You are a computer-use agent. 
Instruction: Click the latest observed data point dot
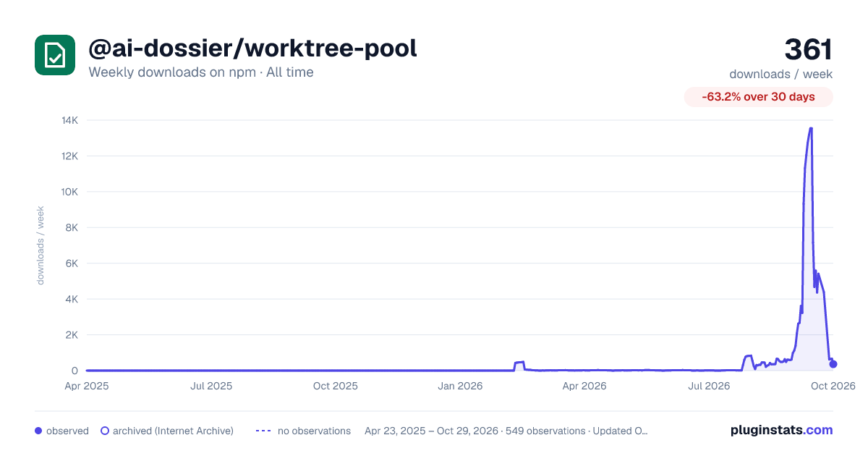pos(833,364)
